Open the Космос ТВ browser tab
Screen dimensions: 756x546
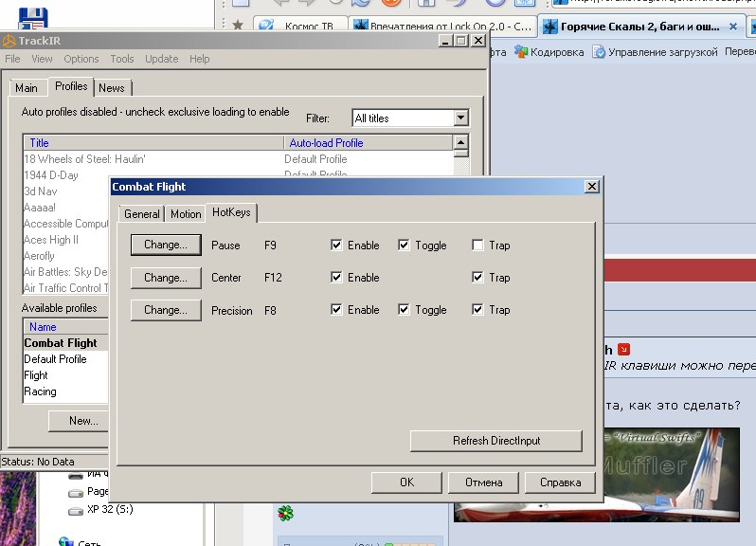tap(300, 26)
